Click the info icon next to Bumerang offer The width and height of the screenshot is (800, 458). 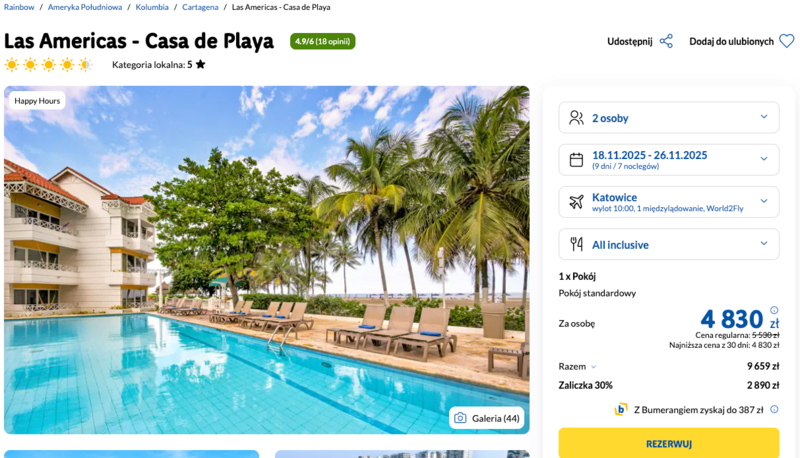click(774, 409)
